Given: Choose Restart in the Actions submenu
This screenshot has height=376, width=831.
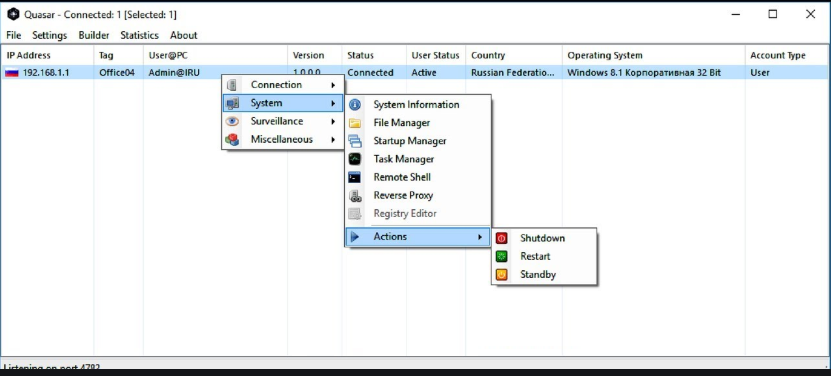Looking at the screenshot, I should (544, 257).
